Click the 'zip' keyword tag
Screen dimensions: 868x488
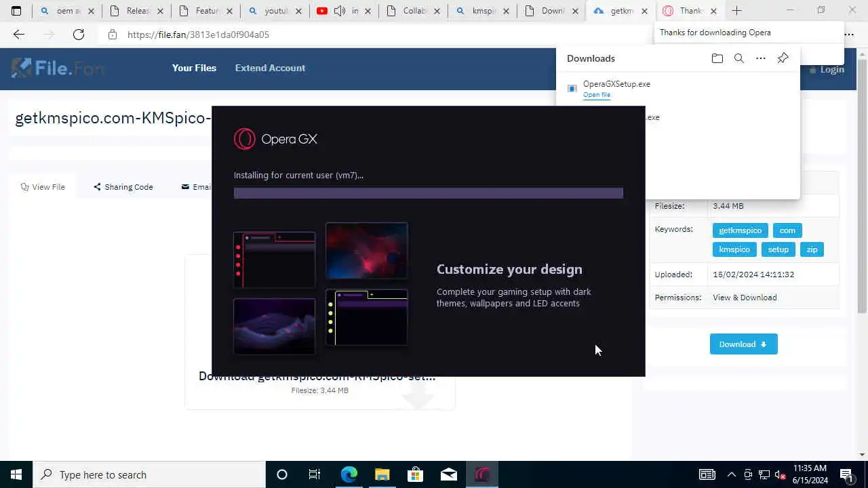coord(812,249)
